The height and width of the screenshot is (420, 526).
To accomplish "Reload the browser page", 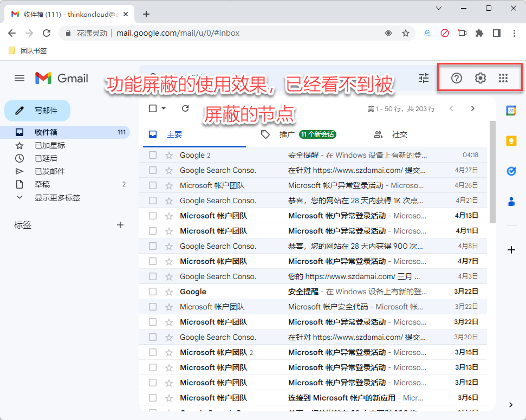I will click(47, 33).
